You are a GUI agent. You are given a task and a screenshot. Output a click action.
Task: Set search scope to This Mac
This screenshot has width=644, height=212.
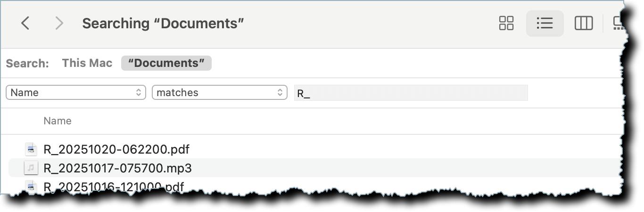click(87, 63)
